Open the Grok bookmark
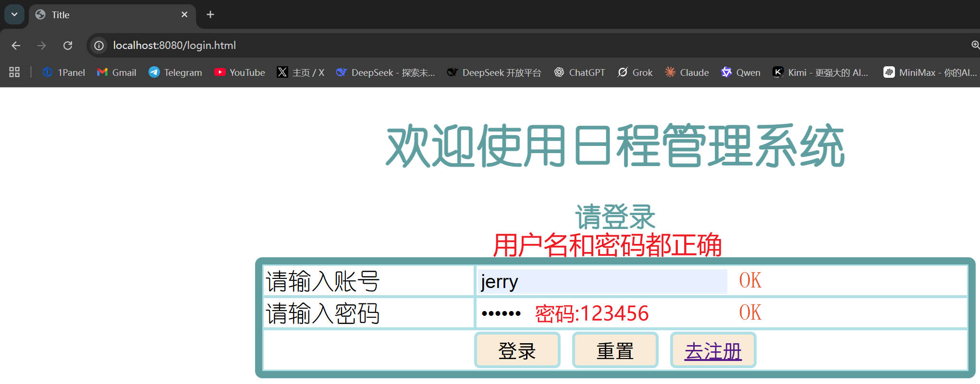This screenshot has height=384, width=980. coord(635,72)
